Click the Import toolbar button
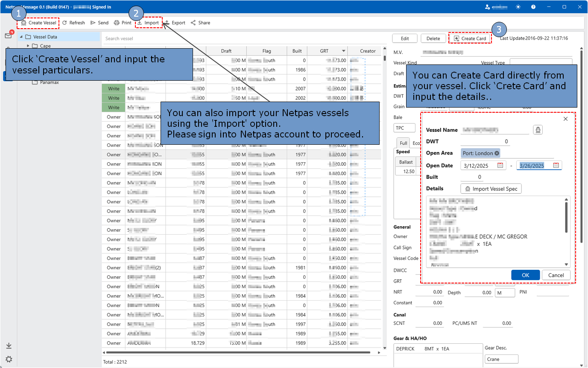This screenshot has width=588, height=368. [148, 23]
